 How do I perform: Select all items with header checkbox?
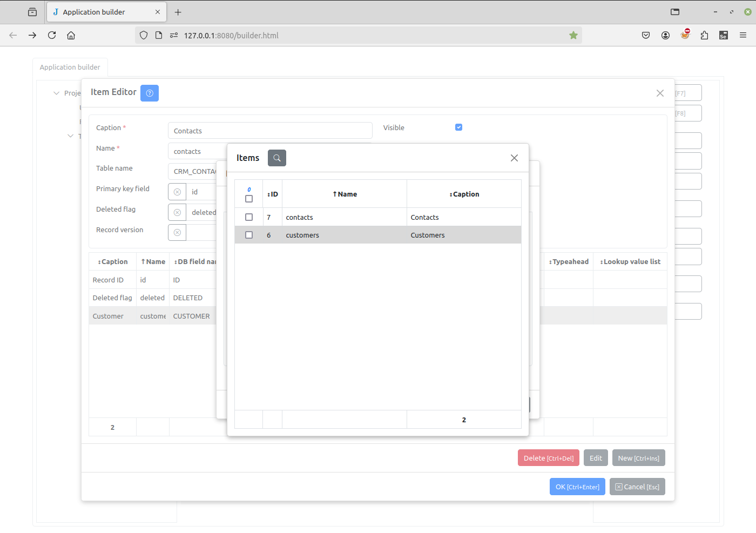tap(249, 199)
